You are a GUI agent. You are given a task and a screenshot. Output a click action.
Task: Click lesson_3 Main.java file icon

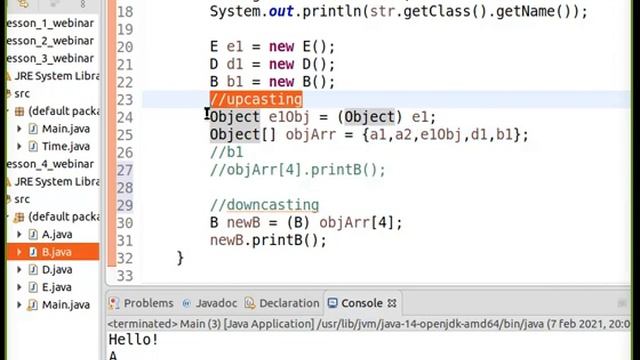click(x=33, y=129)
